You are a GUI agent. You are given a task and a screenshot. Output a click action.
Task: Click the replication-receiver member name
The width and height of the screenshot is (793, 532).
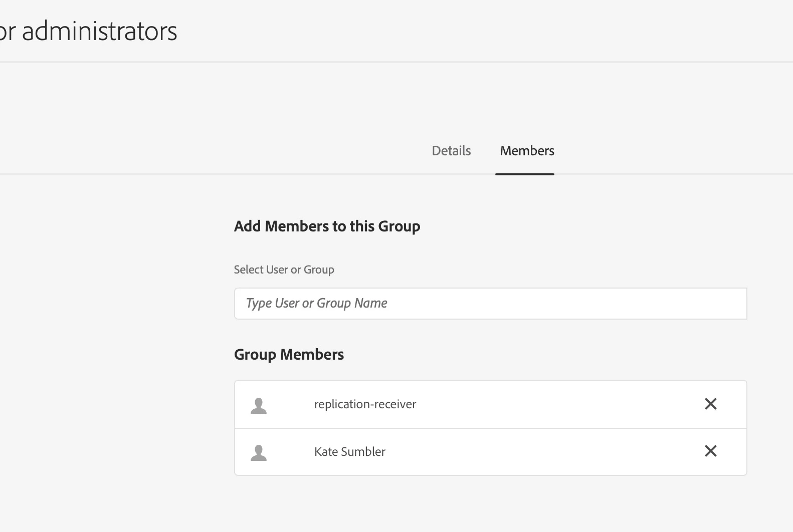(365, 404)
